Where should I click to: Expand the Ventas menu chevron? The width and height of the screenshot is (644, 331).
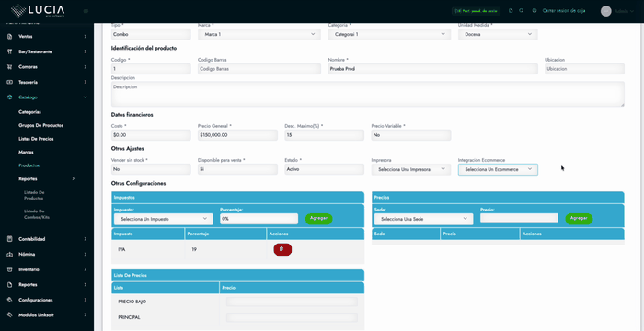pos(86,37)
